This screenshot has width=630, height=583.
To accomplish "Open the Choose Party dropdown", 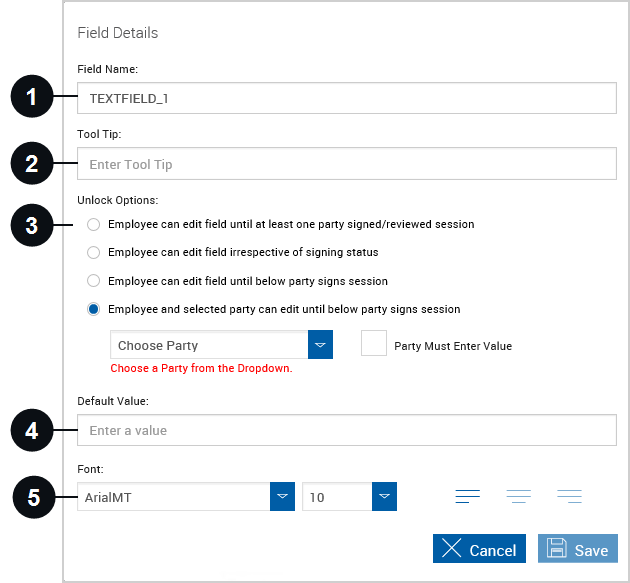I will pyautogui.click(x=221, y=345).
